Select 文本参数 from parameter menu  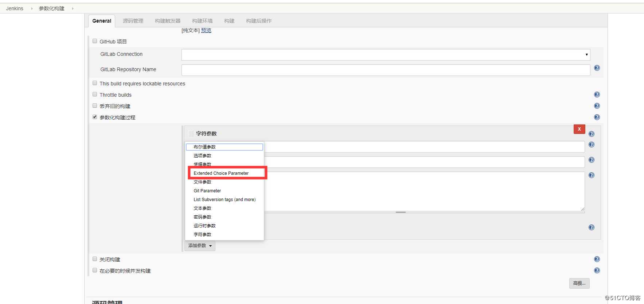pos(224,208)
